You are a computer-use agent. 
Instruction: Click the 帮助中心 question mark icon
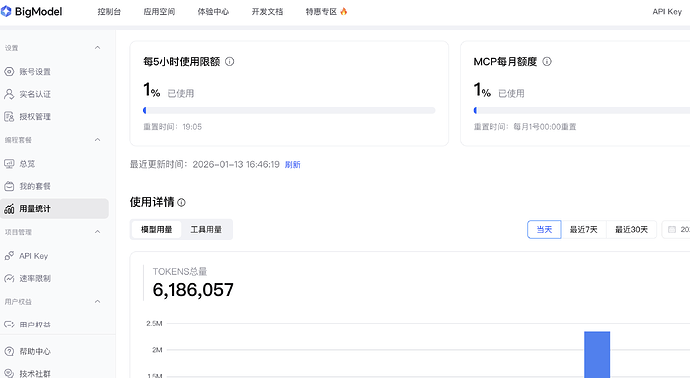coord(9,351)
